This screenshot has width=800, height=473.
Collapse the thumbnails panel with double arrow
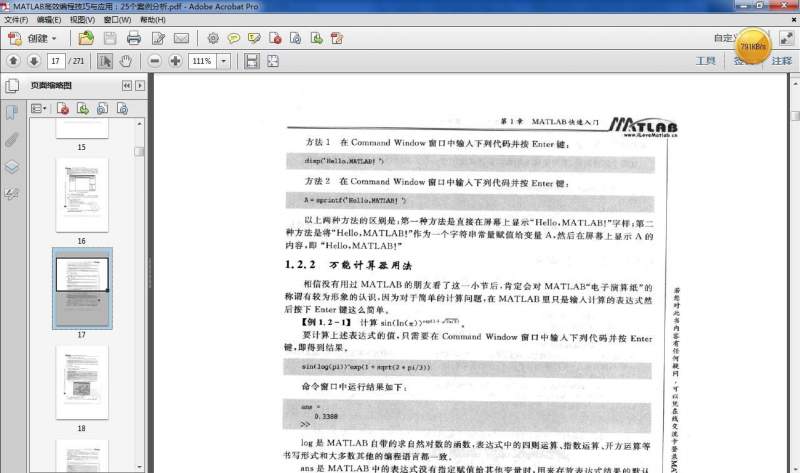point(127,86)
